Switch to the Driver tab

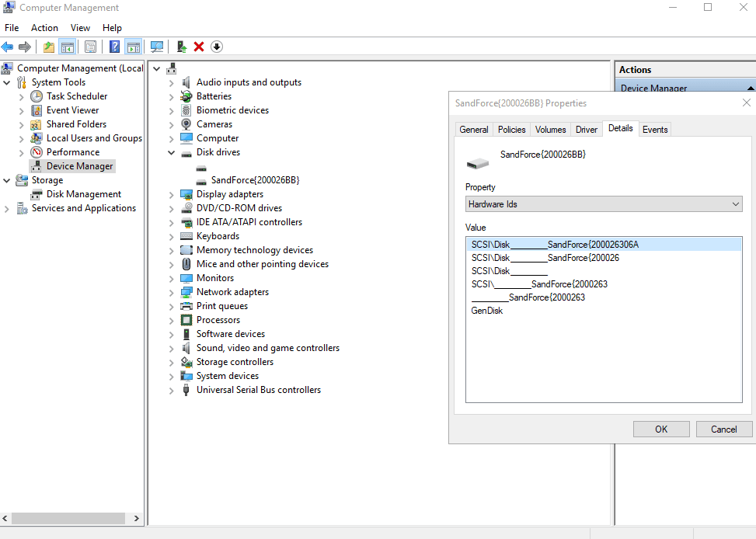point(586,129)
